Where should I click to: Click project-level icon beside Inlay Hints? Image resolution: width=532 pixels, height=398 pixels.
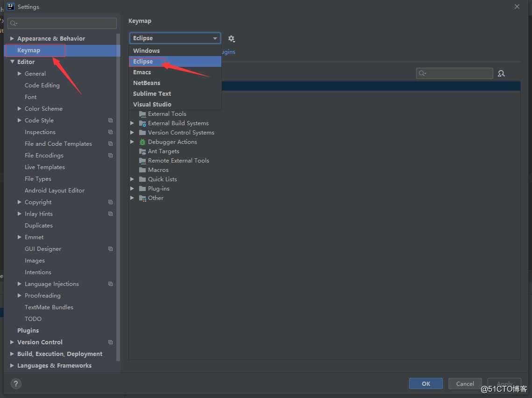(110, 214)
